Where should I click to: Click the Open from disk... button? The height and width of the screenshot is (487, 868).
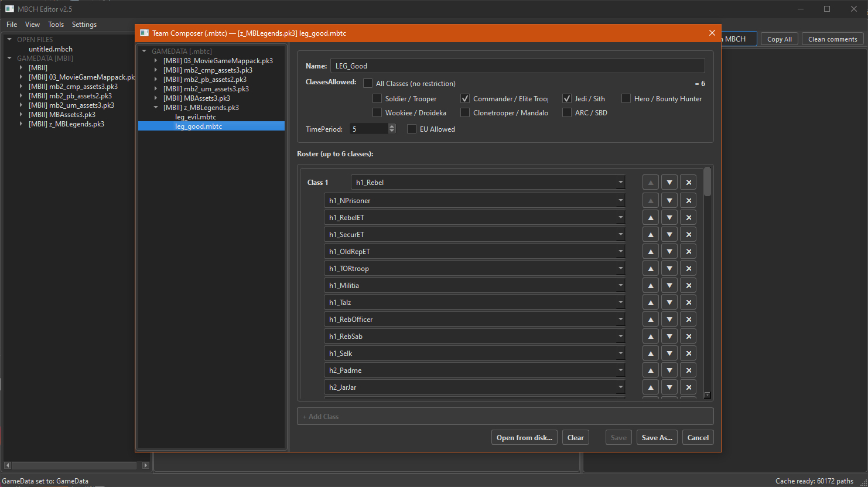(524, 437)
